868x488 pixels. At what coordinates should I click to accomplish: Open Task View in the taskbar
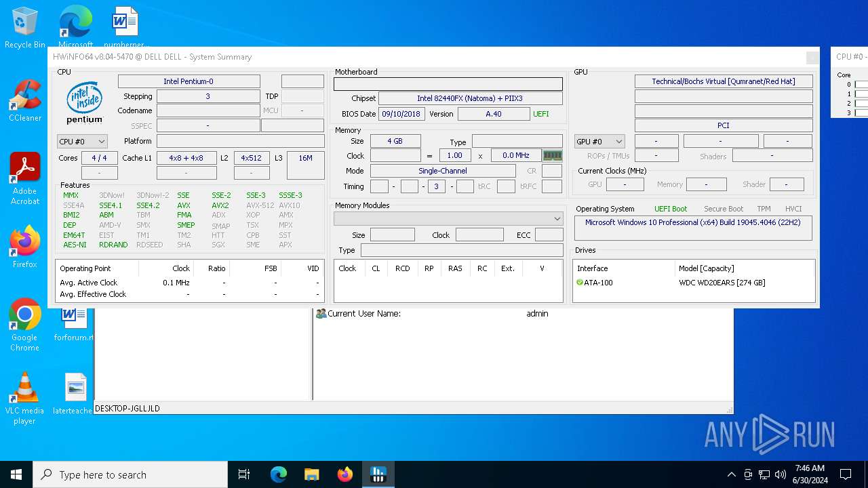tap(244, 474)
